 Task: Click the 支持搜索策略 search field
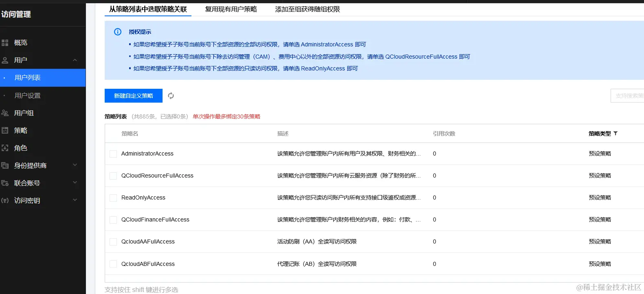coord(627,96)
